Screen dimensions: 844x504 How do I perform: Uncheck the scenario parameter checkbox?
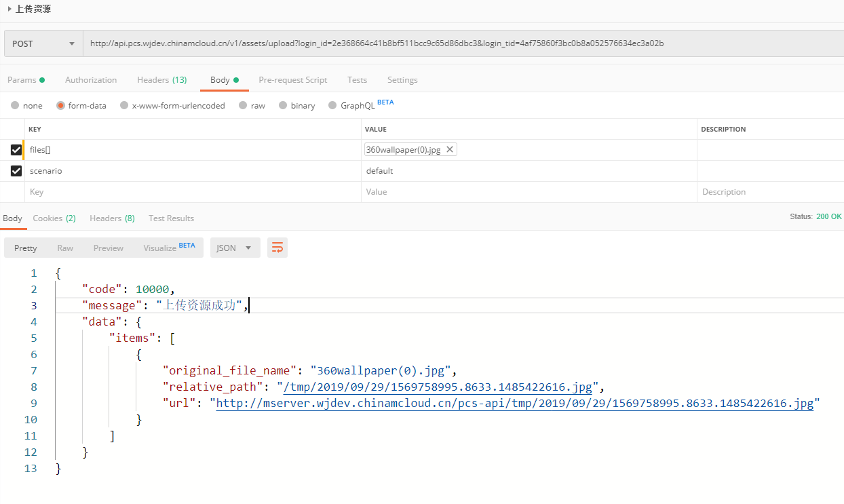(16, 171)
